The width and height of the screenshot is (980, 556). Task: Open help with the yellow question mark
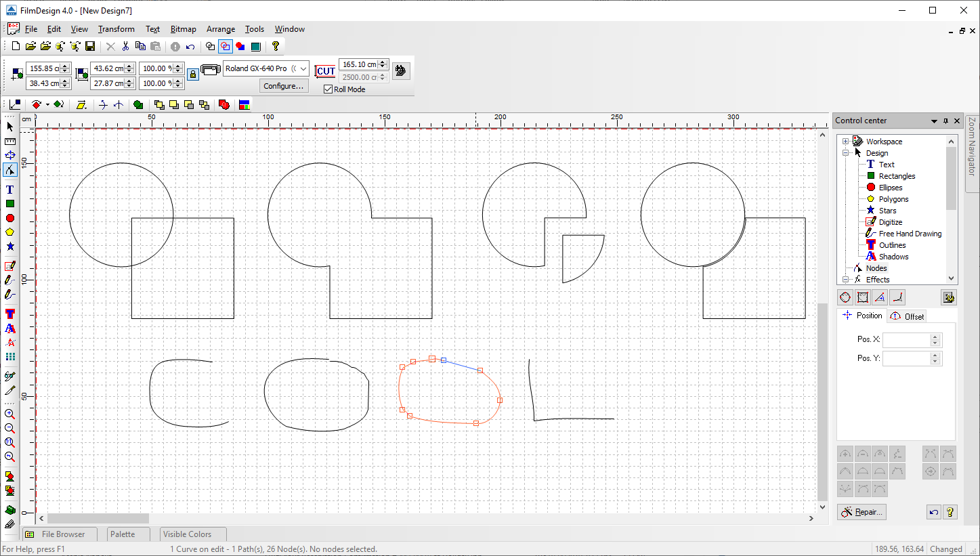[276, 47]
